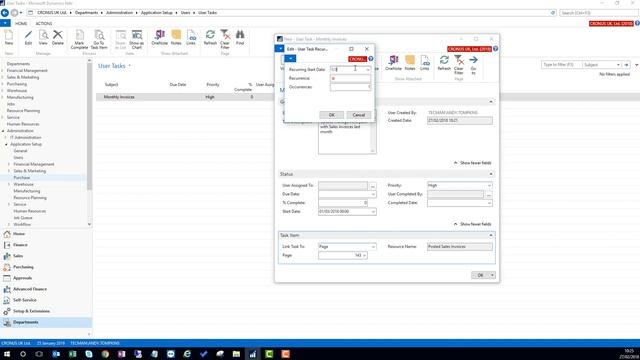Open the recurrence dialog blue menu dropdown
The width and height of the screenshot is (640, 360).
pos(290,59)
